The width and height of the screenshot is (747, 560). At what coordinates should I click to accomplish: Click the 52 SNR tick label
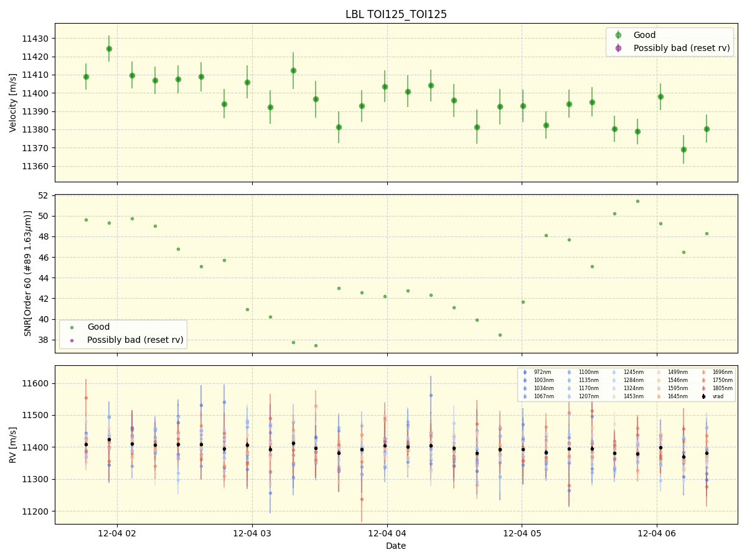click(44, 195)
